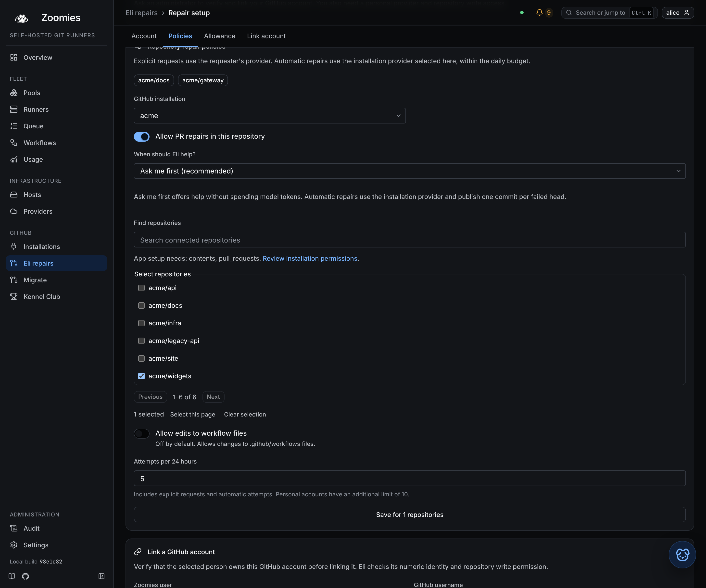Open the Hosts sidebar icon
This screenshot has height=588, width=706.
tap(14, 195)
